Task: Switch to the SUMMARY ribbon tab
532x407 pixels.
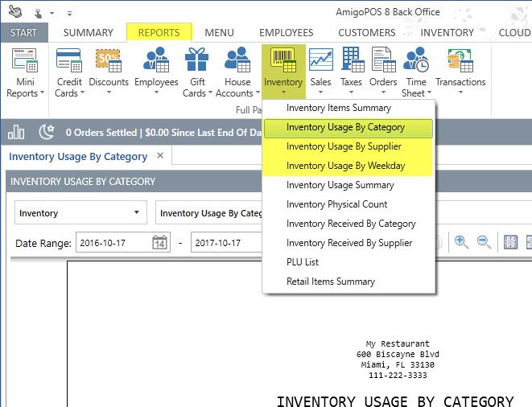Action: click(88, 33)
